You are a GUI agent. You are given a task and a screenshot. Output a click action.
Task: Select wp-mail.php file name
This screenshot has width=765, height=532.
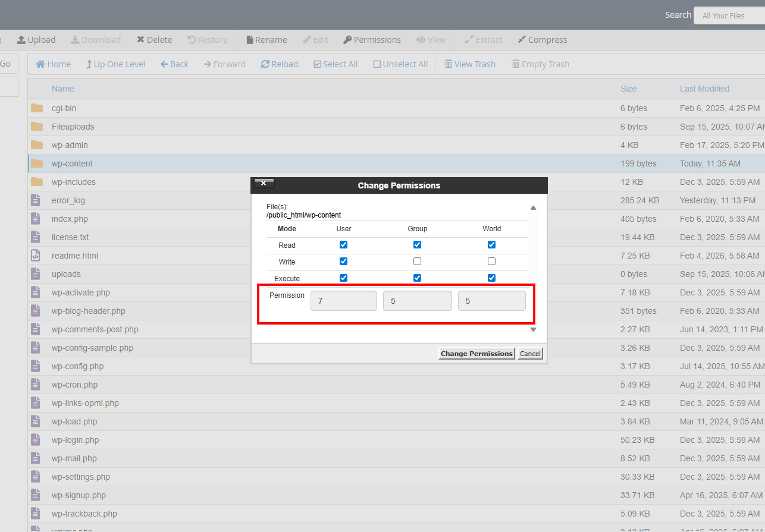coord(74,458)
